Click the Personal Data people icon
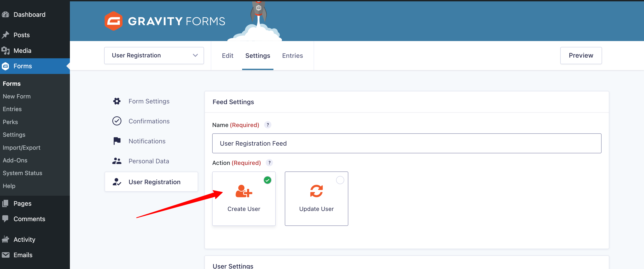 click(x=117, y=161)
